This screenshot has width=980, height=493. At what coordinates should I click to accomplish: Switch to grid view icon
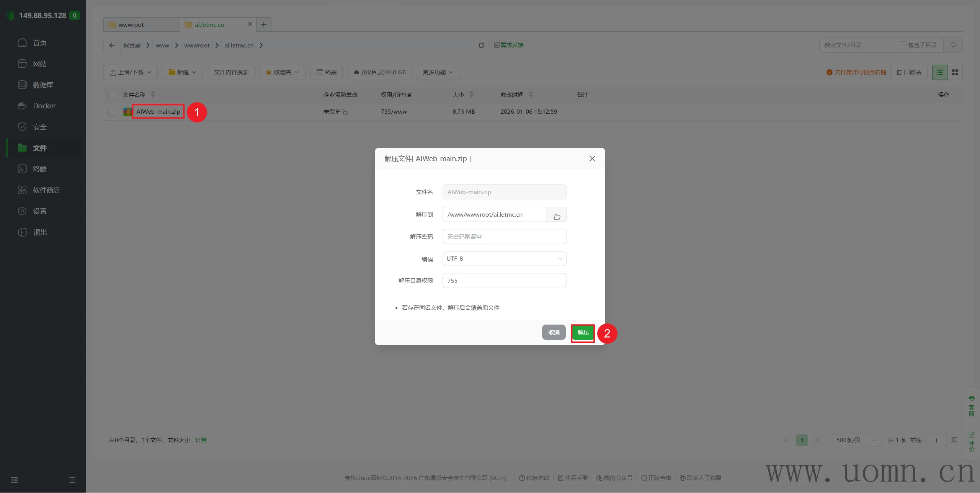(955, 72)
